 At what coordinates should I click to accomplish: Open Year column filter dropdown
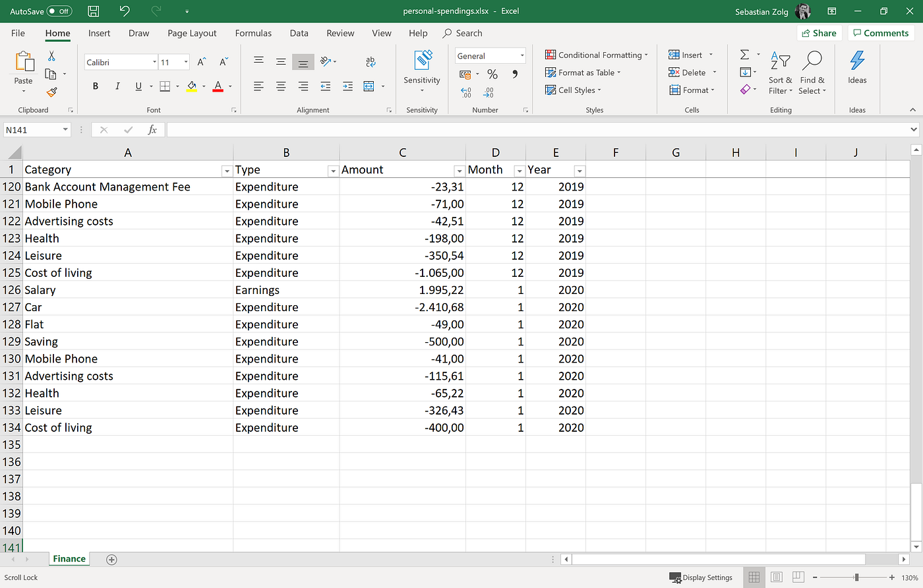579,171
